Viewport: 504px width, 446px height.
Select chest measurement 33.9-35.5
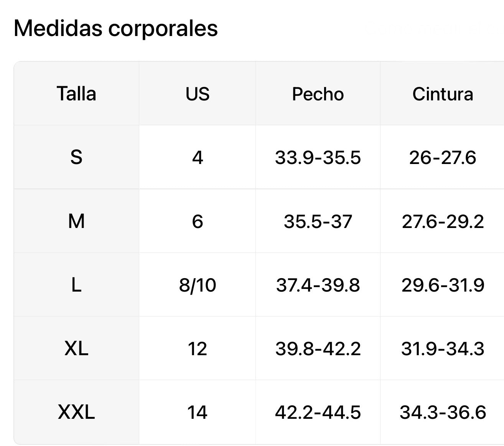[x=318, y=157]
